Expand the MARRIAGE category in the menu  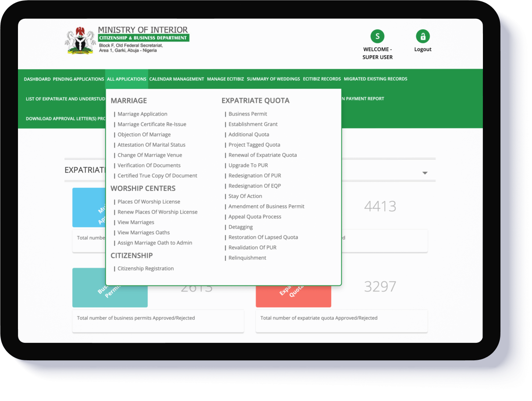coord(129,100)
